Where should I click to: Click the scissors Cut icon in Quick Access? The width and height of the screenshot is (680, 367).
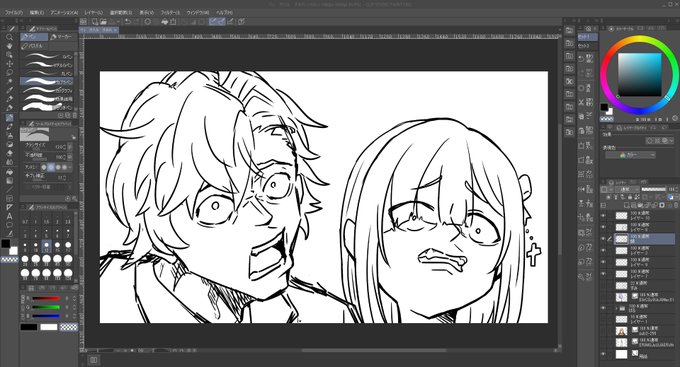582,102
